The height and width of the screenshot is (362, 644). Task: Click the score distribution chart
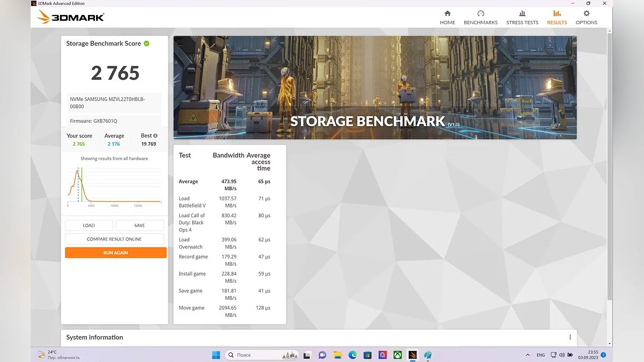coord(114,185)
